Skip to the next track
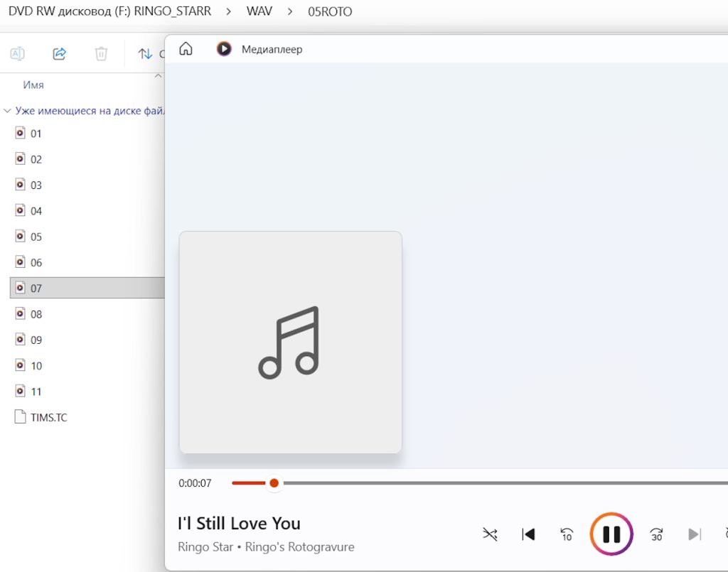 695,534
